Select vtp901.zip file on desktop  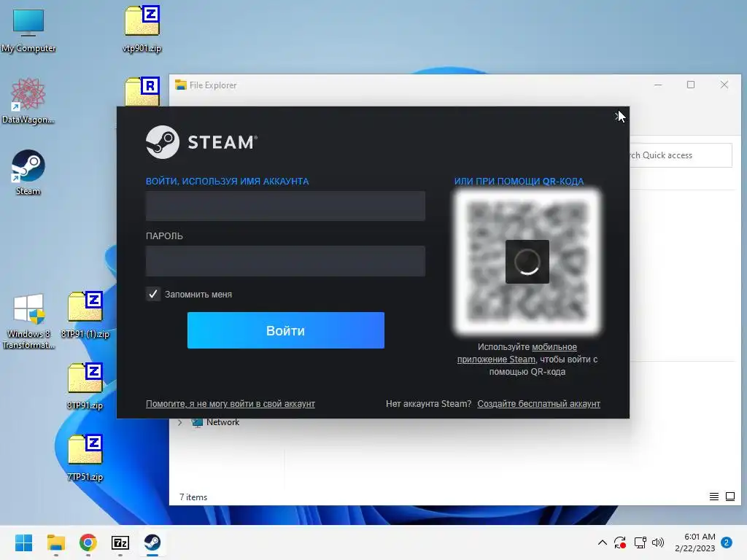coord(142,28)
